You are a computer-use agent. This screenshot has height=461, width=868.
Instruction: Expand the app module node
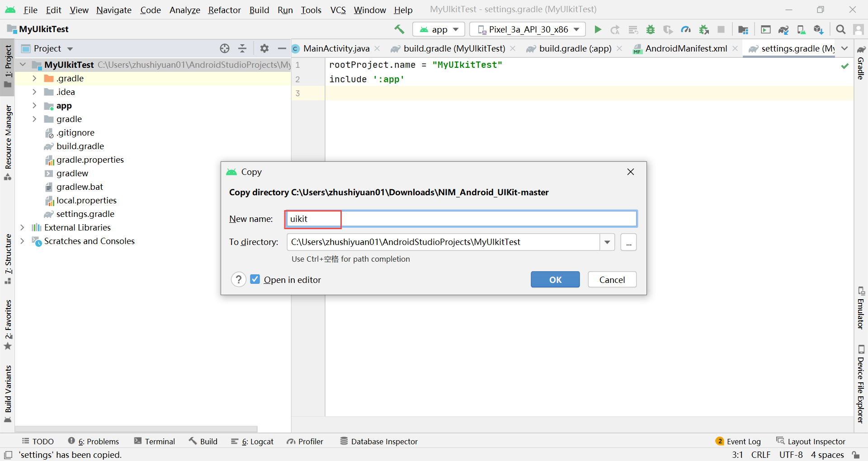point(34,105)
